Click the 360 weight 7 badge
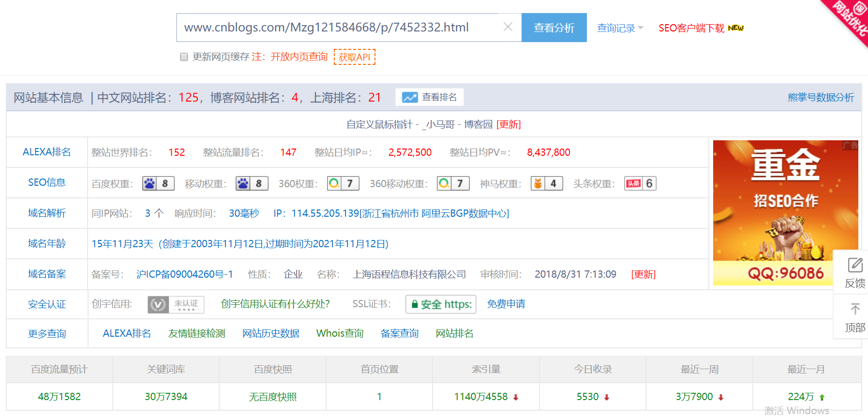 pyautogui.click(x=343, y=183)
